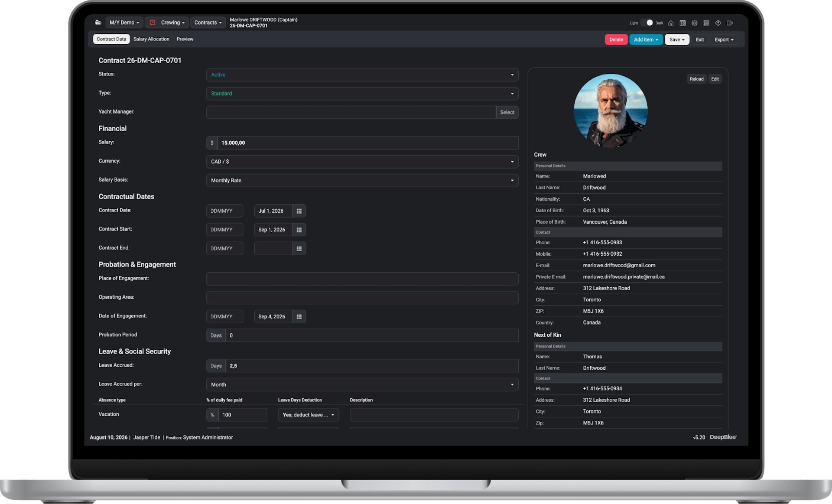Open the Salary Basis Monthly Rate dropdown
The height and width of the screenshot is (504, 832).
click(362, 180)
